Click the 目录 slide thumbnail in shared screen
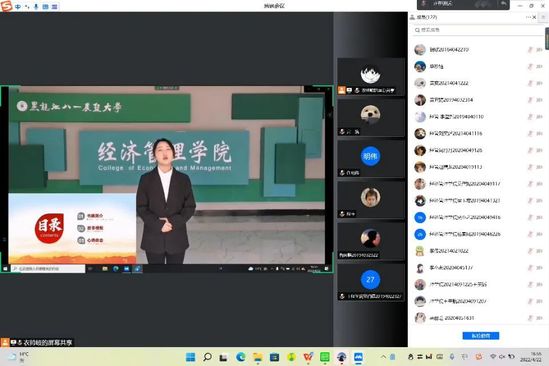Screen dimensions: 549x366 [x=72, y=228]
